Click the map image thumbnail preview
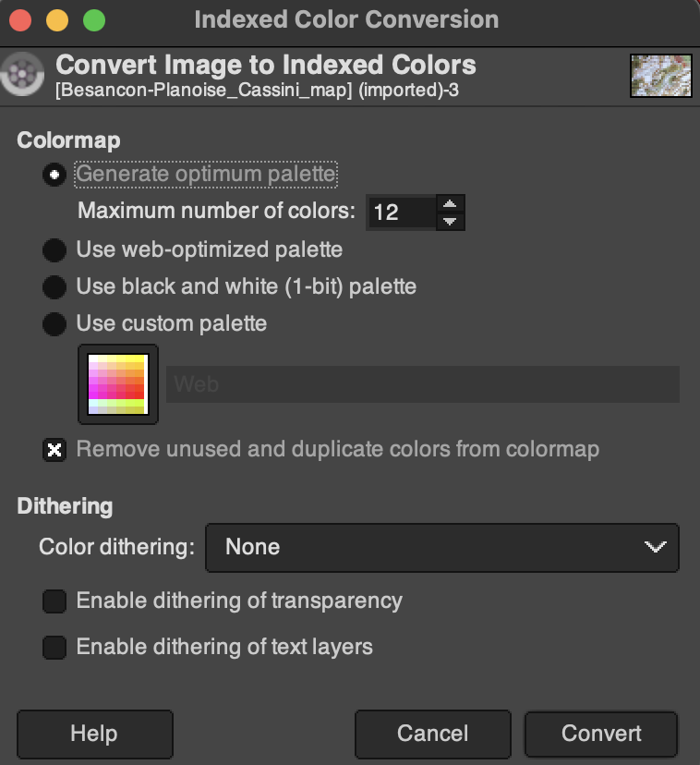Screen dimensions: 700x765 (660, 76)
